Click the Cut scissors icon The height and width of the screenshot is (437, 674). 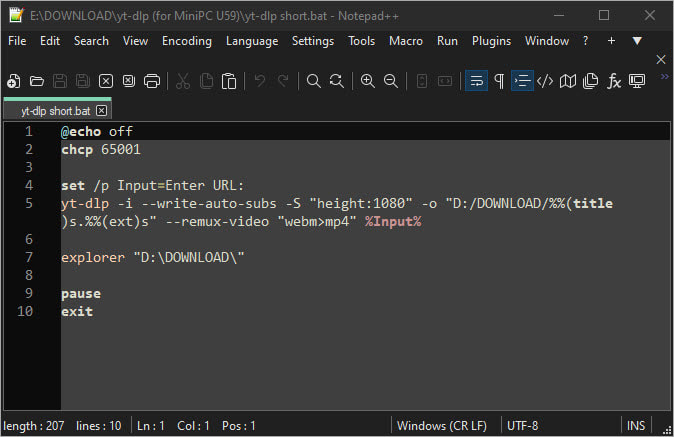point(183,81)
